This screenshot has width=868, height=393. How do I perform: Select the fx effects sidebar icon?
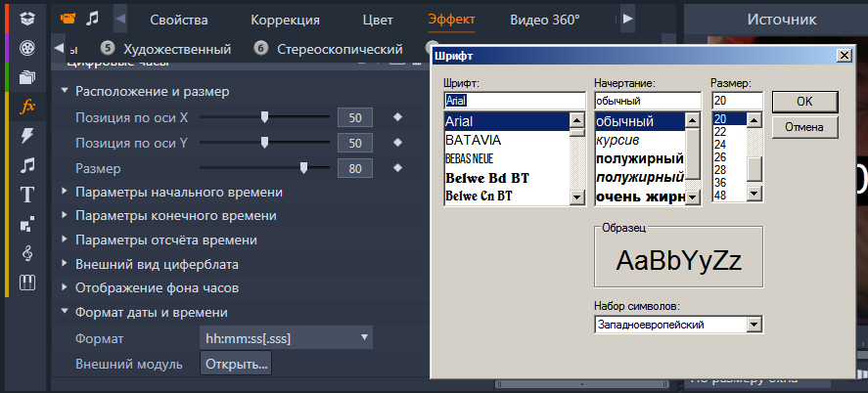(x=27, y=107)
